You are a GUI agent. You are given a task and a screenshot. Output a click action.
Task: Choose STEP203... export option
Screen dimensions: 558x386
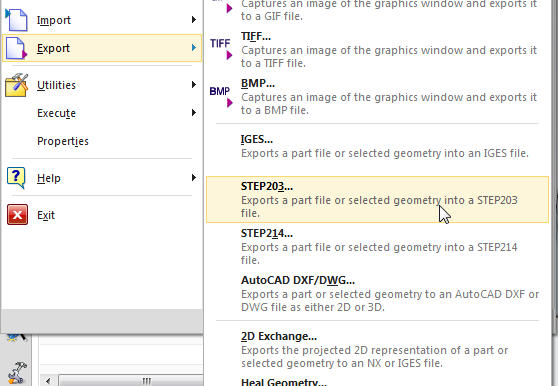tap(377, 199)
